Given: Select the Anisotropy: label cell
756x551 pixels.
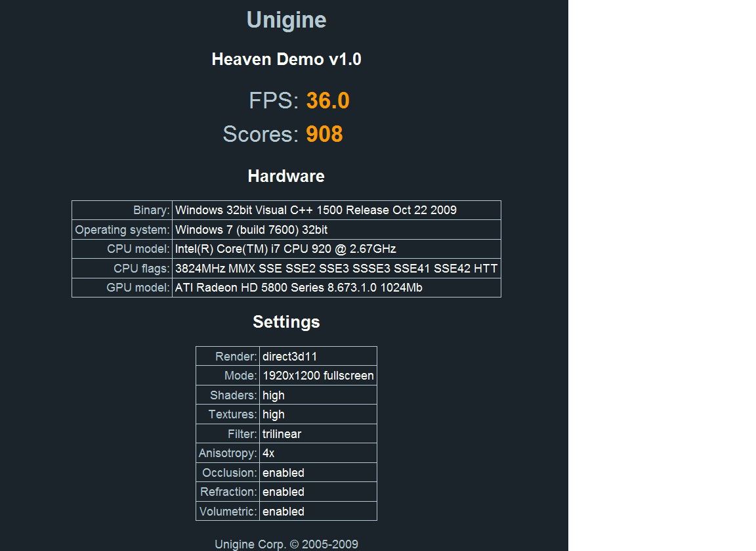Looking at the screenshot, I should tap(228, 453).
